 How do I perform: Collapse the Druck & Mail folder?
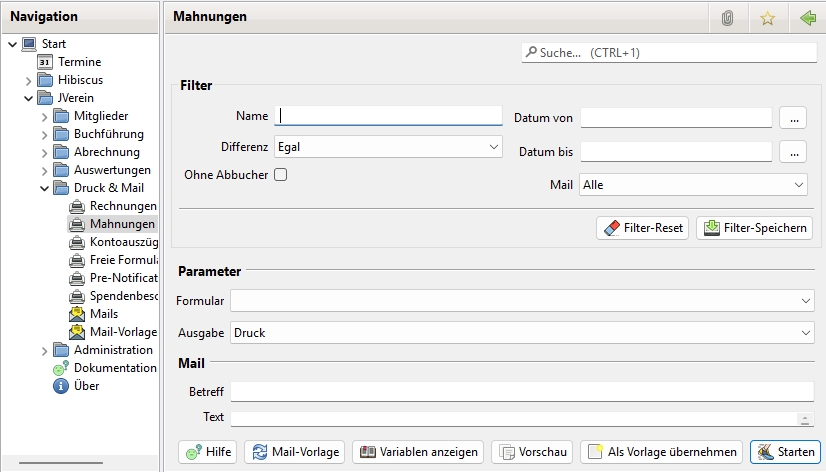45,188
